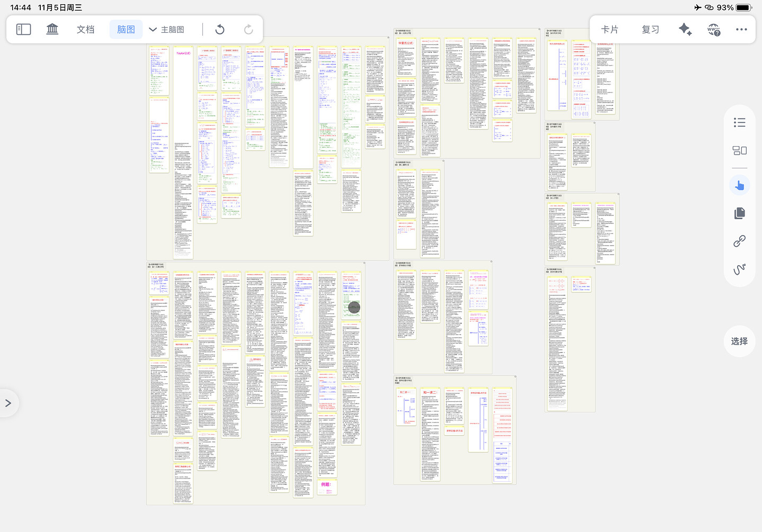Switch to the 文档 tab
The height and width of the screenshot is (532, 762).
point(85,30)
